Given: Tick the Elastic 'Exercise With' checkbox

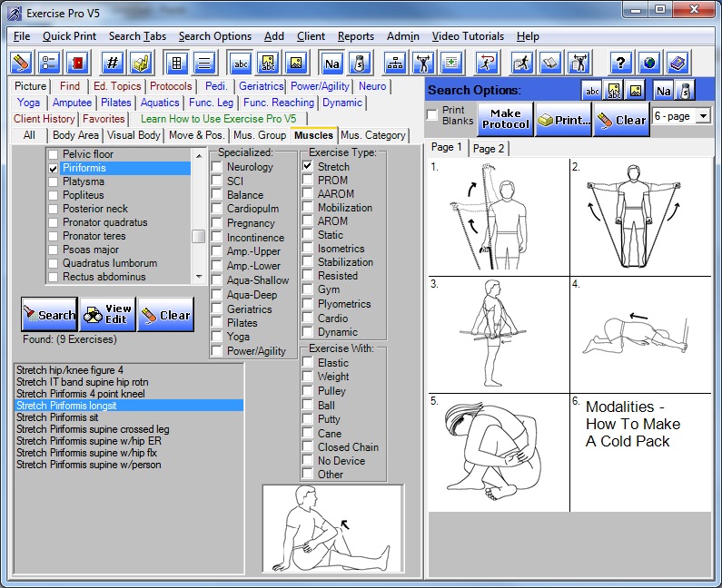Looking at the screenshot, I should click(x=308, y=363).
